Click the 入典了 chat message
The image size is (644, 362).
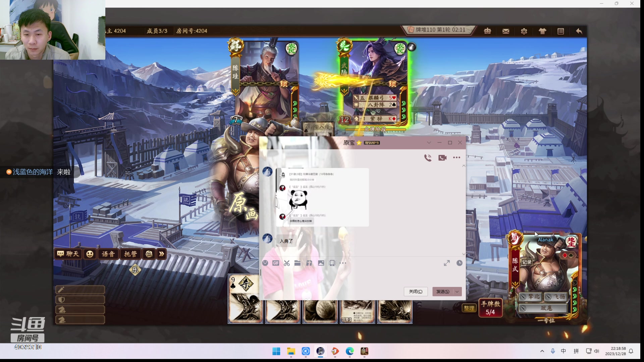286,241
